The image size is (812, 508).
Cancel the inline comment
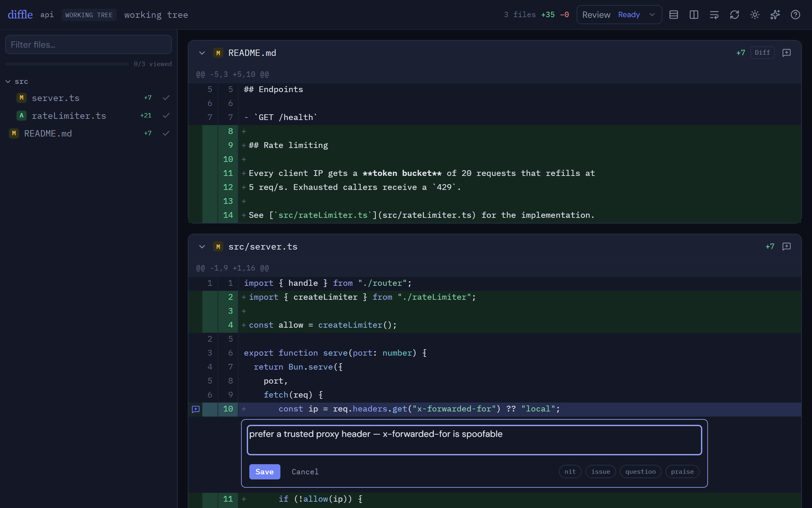click(305, 472)
